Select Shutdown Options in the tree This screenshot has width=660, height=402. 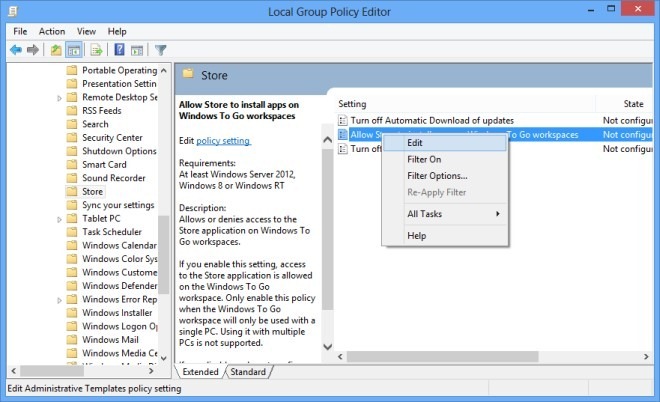119,151
